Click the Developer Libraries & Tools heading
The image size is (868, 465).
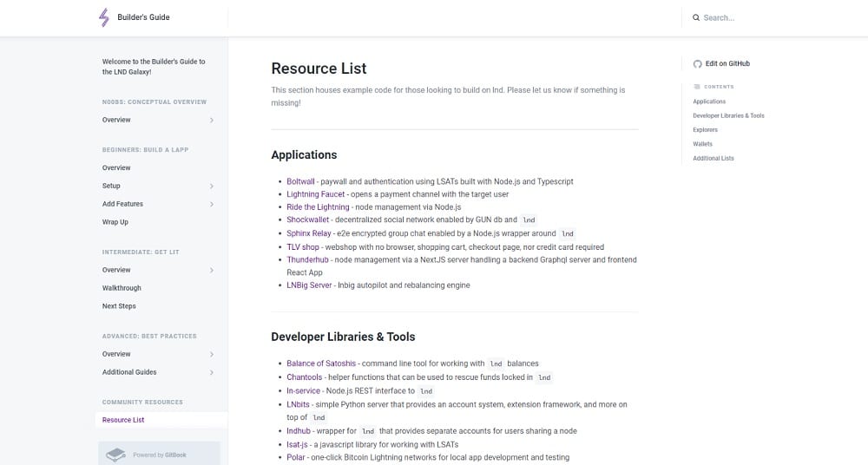click(x=343, y=337)
